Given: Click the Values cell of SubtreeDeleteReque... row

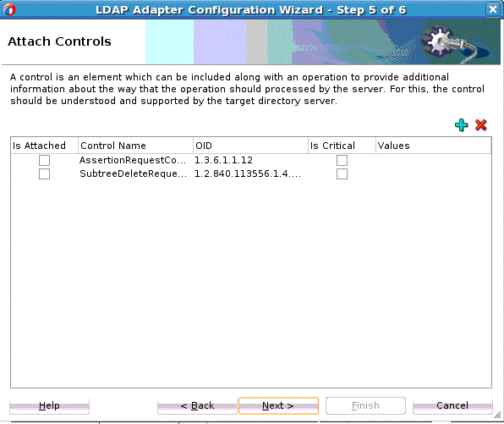Looking at the screenshot, I should (x=433, y=173).
